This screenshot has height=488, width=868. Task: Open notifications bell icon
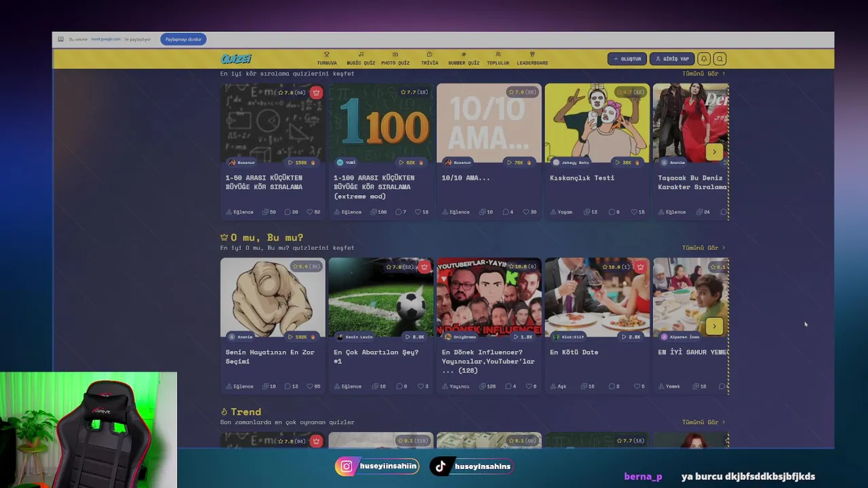click(704, 59)
